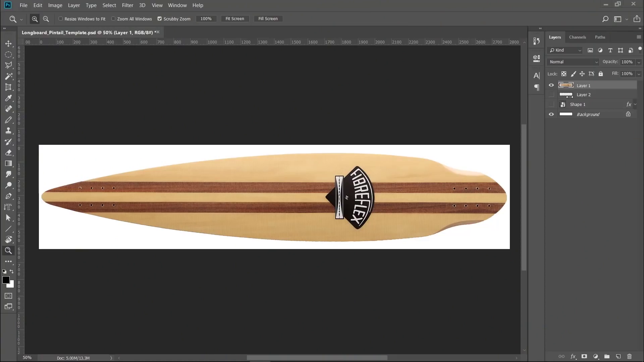Viewport: 644px width, 362px height.
Task: Show the Layer 2 layer visibility
Action: pos(551,95)
